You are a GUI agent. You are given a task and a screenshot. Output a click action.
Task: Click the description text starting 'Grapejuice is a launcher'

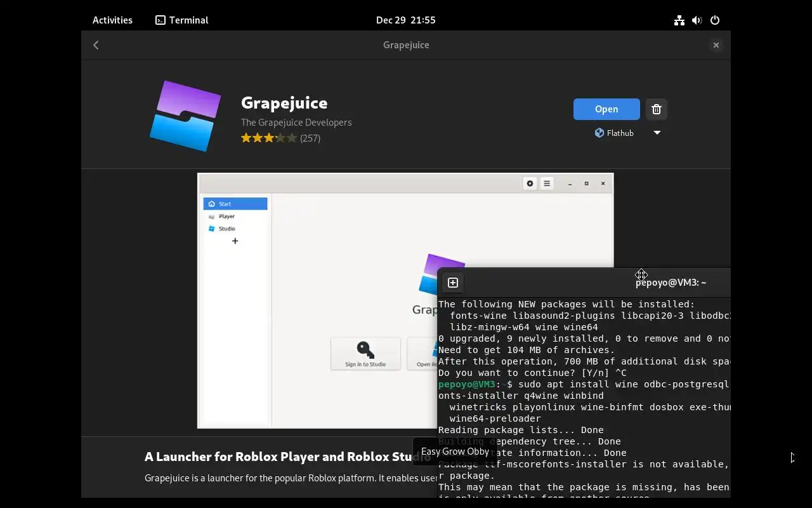tap(291, 478)
